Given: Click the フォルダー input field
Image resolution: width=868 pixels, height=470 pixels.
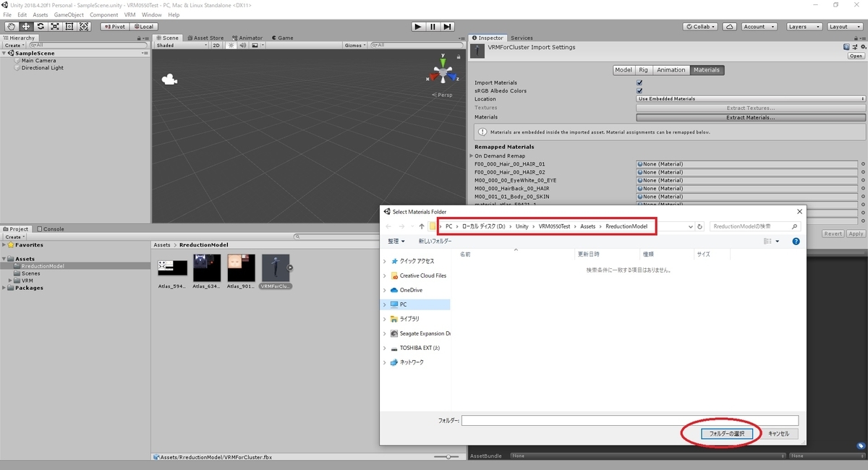Looking at the screenshot, I should coord(630,420).
